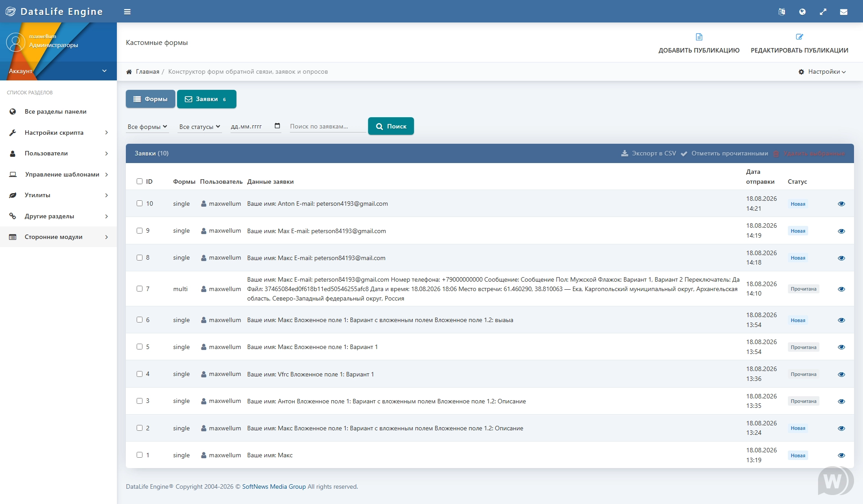The height and width of the screenshot is (504, 863).
Task: Check the box for request 1
Action: [139, 455]
